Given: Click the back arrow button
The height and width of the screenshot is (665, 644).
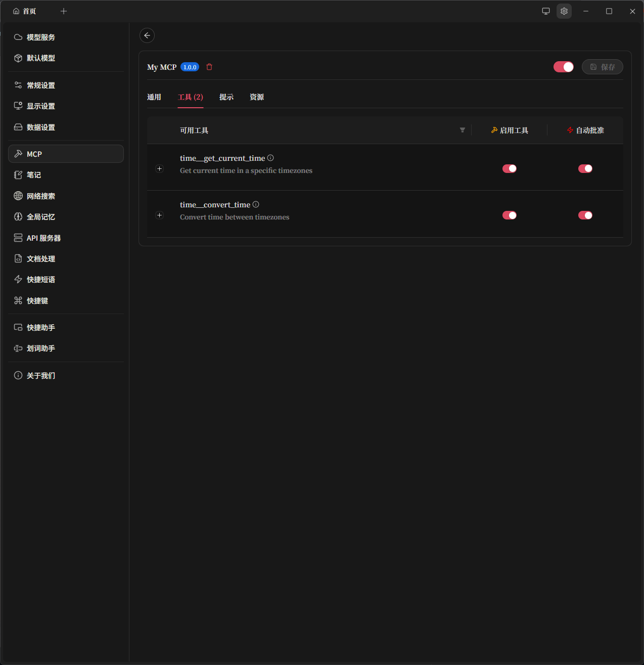Looking at the screenshot, I should pyautogui.click(x=147, y=35).
